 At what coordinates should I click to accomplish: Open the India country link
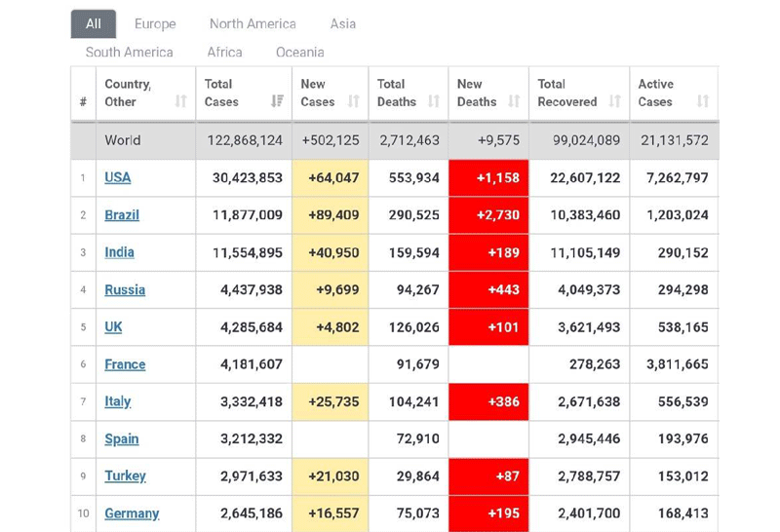click(x=119, y=252)
